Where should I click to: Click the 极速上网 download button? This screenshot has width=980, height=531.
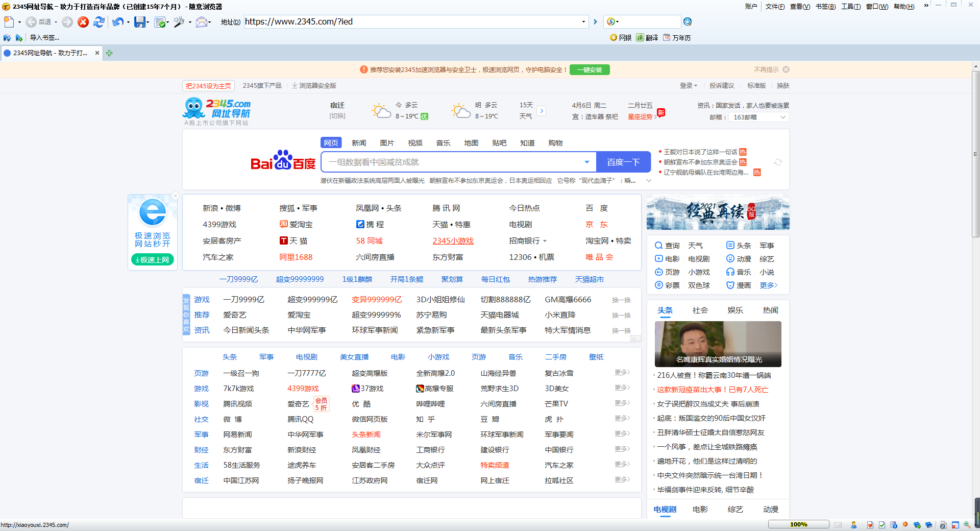pyautogui.click(x=152, y=260)
